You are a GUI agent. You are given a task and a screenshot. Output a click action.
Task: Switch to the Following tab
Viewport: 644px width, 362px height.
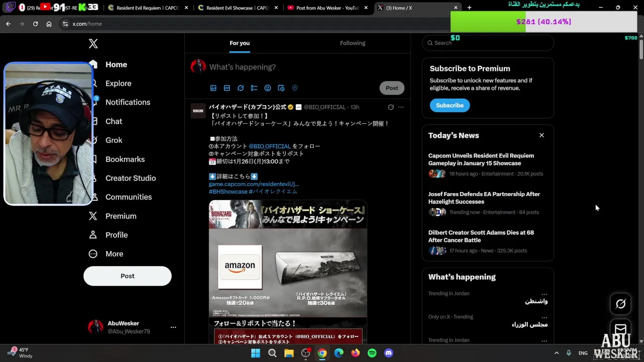coord(353,43)
